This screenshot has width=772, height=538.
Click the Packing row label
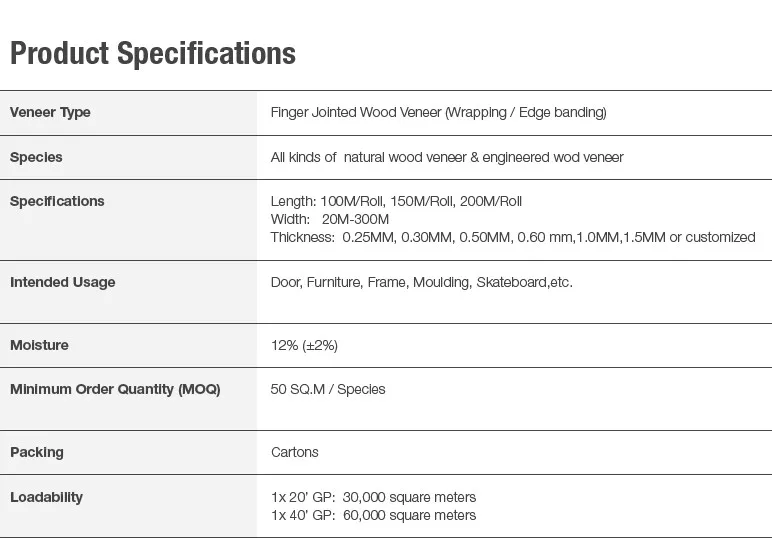tap(36, 452)
